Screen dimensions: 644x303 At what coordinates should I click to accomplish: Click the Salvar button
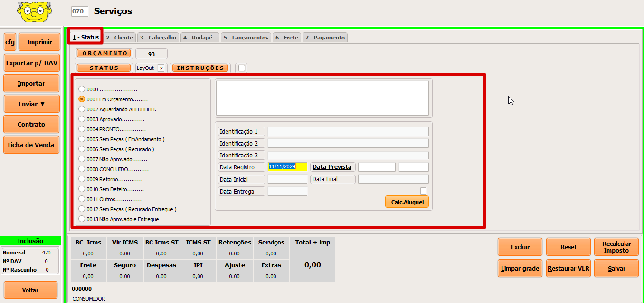point(616,268)
